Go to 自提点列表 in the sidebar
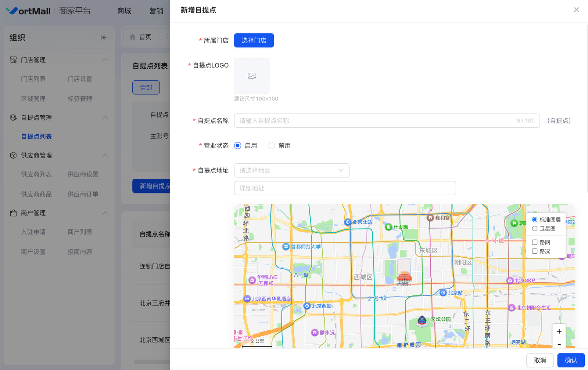Image resolution: width=588 pixels, height=370 pixels. 36,137
